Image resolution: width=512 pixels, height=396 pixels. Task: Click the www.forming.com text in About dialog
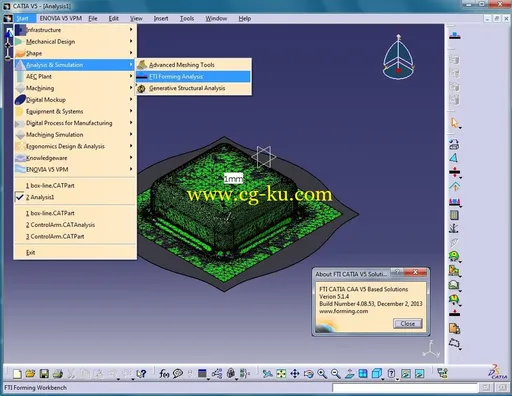[344, 311]
